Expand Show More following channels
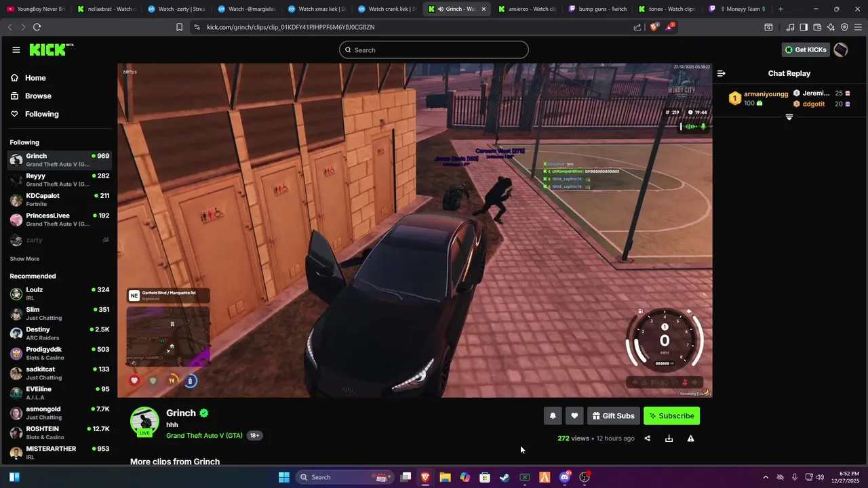 tap(24, 259)
